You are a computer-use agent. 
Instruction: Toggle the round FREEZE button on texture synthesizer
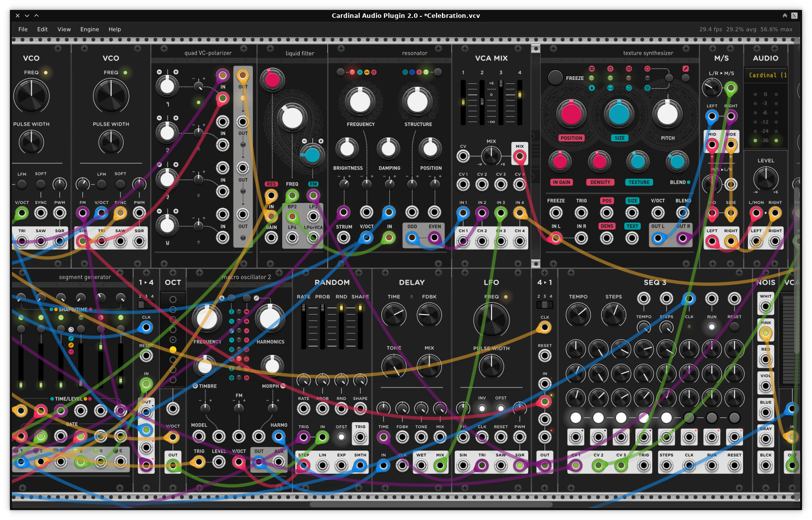pos(555,77)
